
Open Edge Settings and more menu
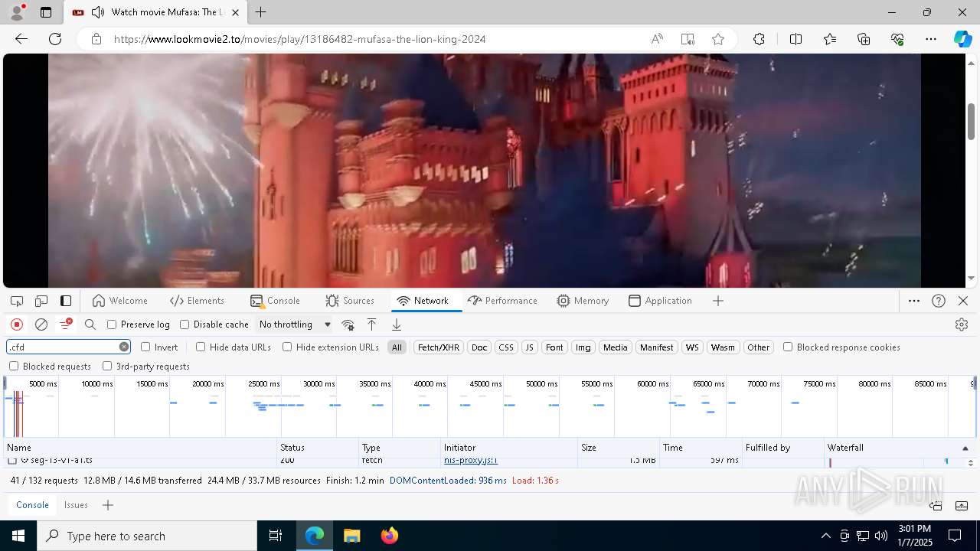[931, 39]
